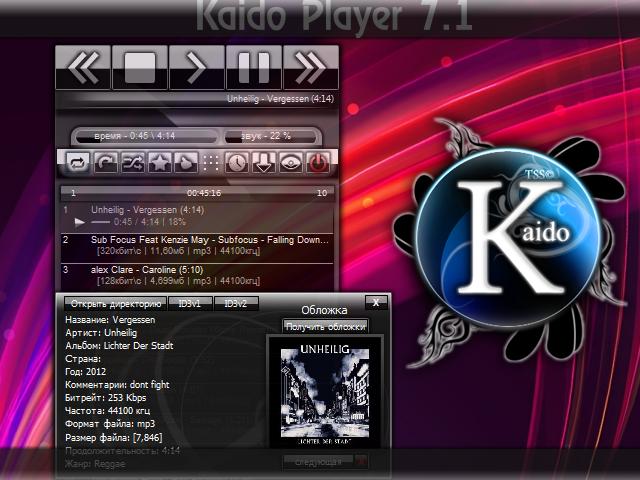Screen dimensions: 640x480
Task: Toggle the eye visibility icon
Action: [291, 163]
